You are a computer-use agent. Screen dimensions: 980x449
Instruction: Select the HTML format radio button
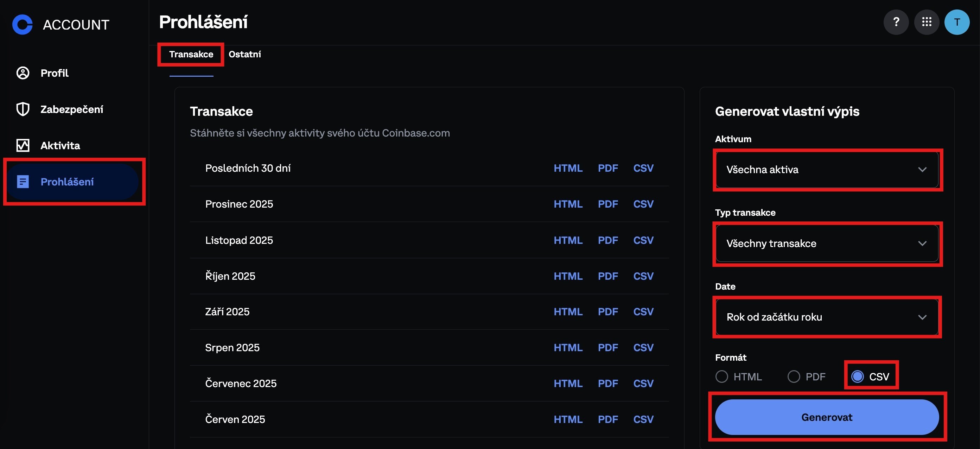722,376
